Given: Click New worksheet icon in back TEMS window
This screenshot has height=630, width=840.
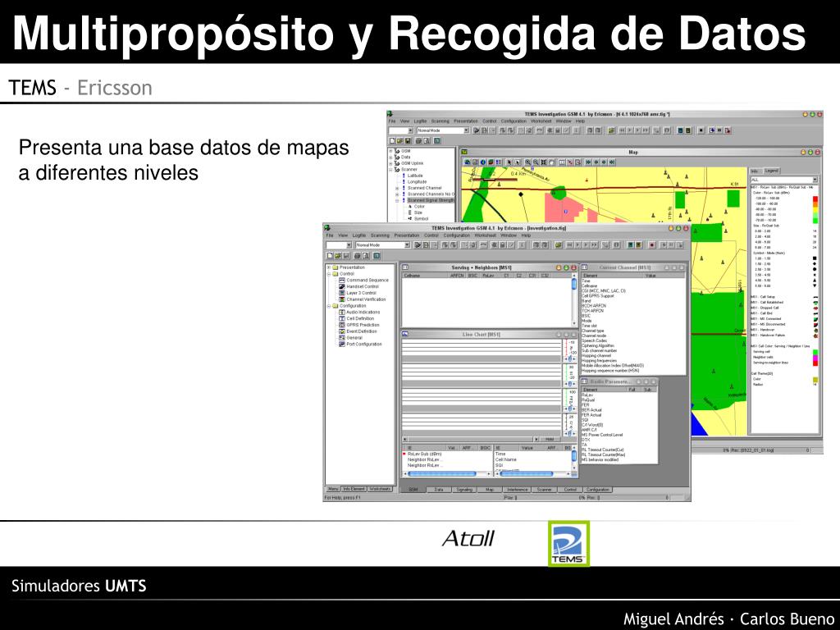Looking at the screenshot, I should (x=392, y=140).
